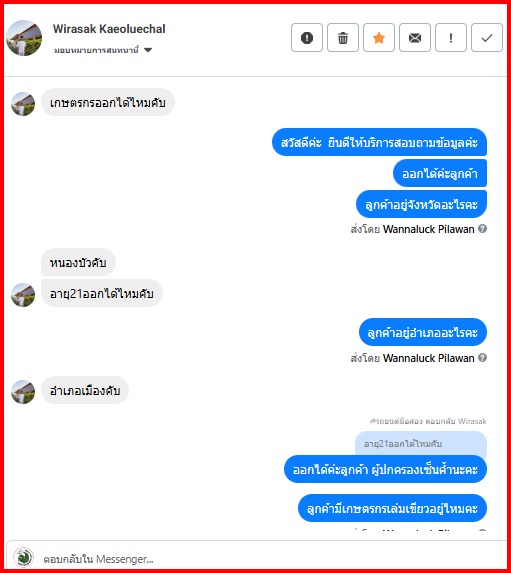Select the message หนองบัวคับ
The height and width of the screenshot is (573, 511).
pos(78,262)
